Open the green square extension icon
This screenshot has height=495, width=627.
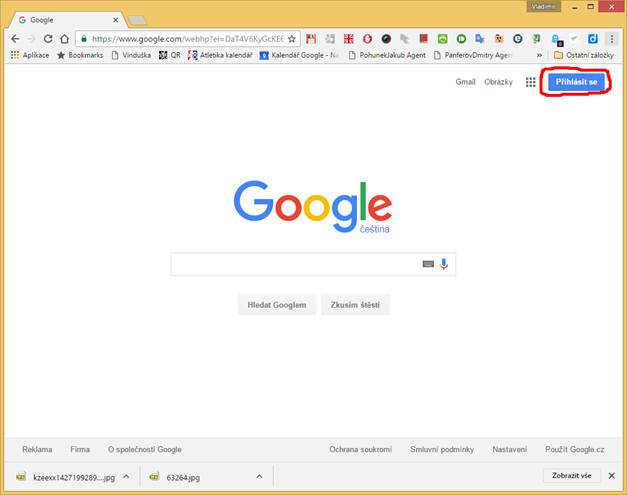click(442, 39)
